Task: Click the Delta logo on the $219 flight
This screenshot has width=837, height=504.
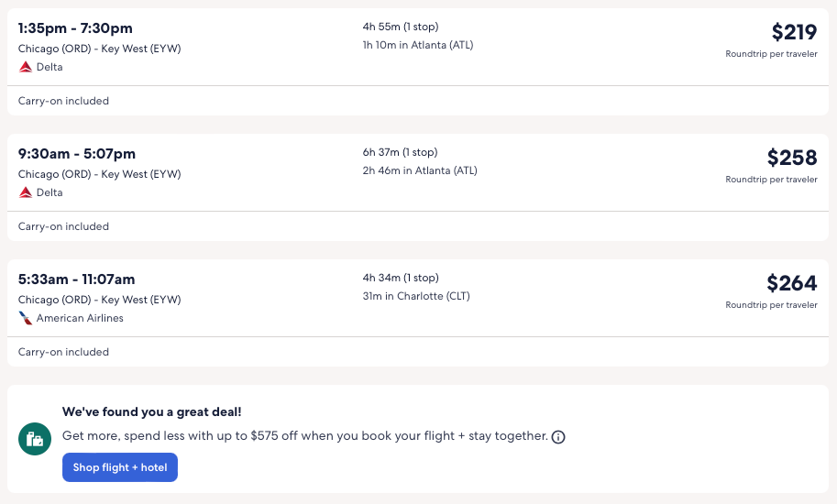Action: 25,67
